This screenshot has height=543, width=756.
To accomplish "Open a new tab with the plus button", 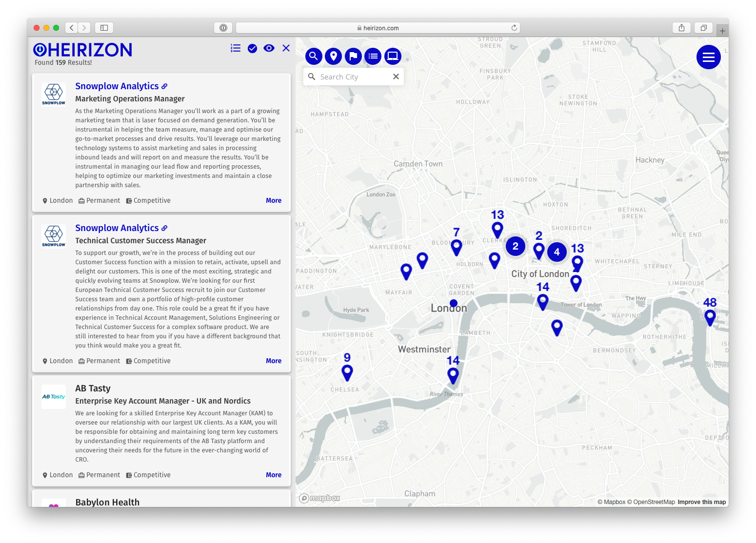I will [723, 31].
